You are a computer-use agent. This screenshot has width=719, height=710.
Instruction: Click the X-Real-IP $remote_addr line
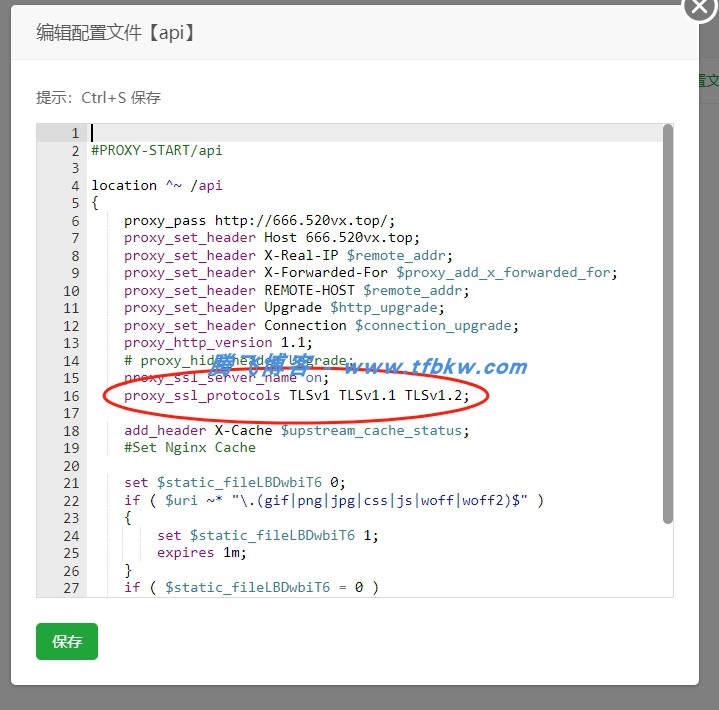pos(288,255)
